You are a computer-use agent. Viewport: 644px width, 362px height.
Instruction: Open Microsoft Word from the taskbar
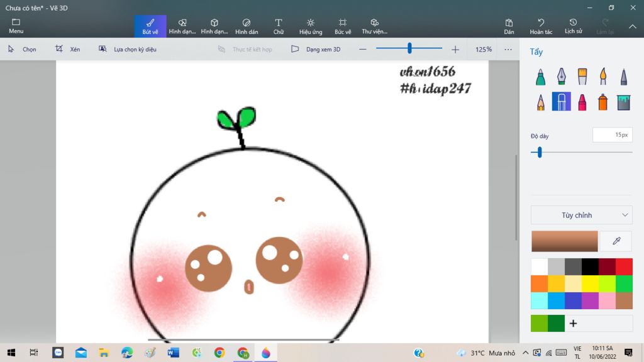pos(174,353)
